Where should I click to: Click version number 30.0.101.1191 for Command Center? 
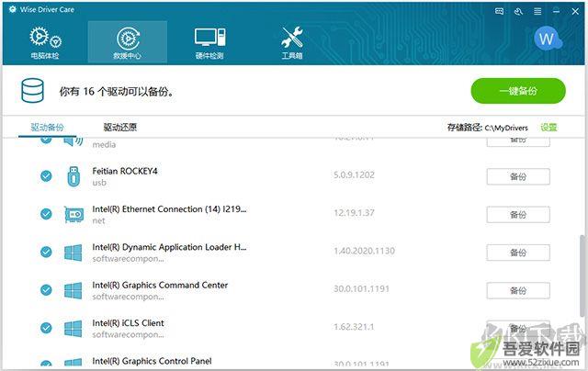[361, 289]
